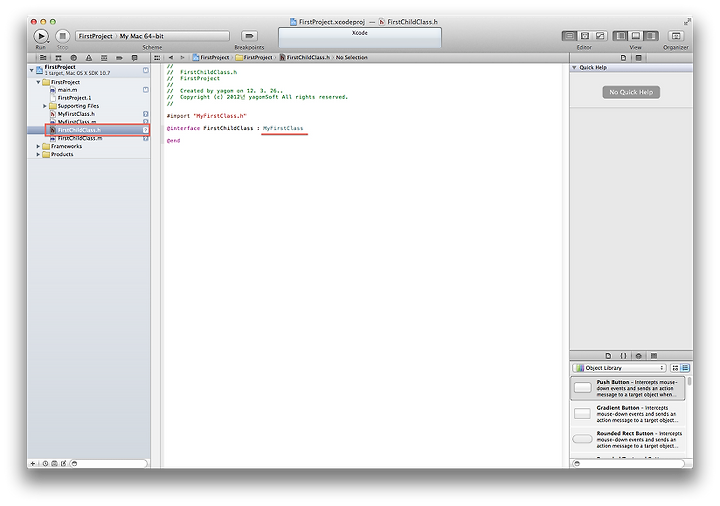Toggle the Utilities pane view
Image resolution: width=720 pixels, height=506 pixels.
click(x=651, y=36)
